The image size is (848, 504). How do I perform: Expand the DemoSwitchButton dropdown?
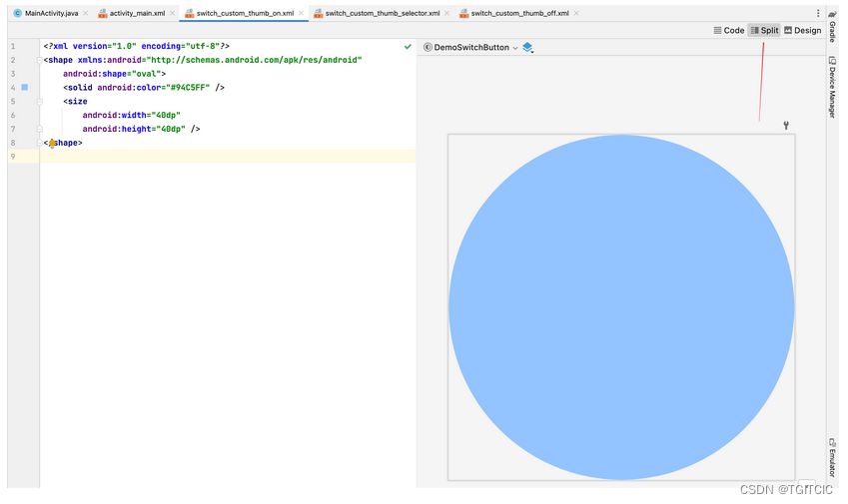point(470,47)
